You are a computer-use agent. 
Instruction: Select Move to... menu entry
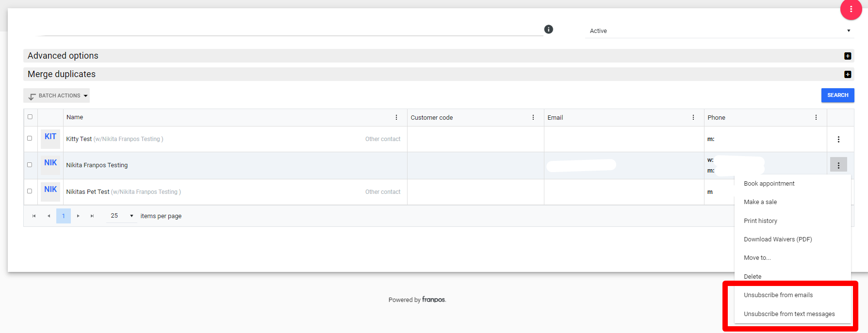pyautogui.click(x=793, y=258)
